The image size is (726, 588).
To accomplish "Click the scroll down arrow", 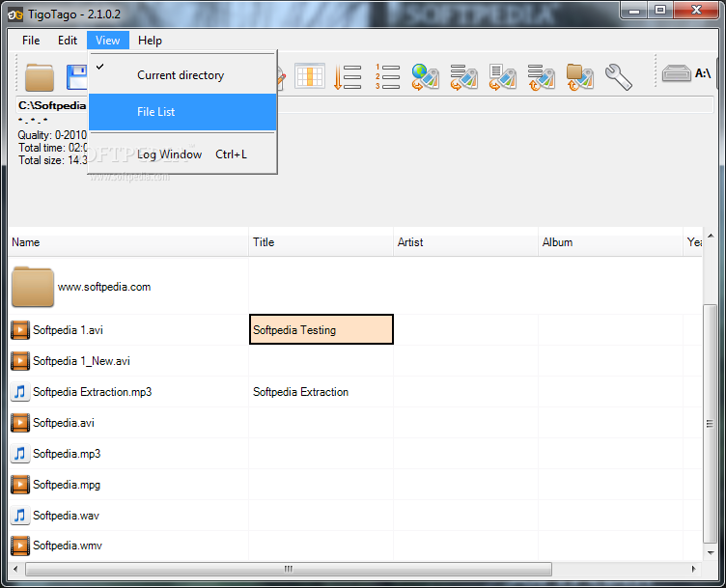I will tap(711, 553).
